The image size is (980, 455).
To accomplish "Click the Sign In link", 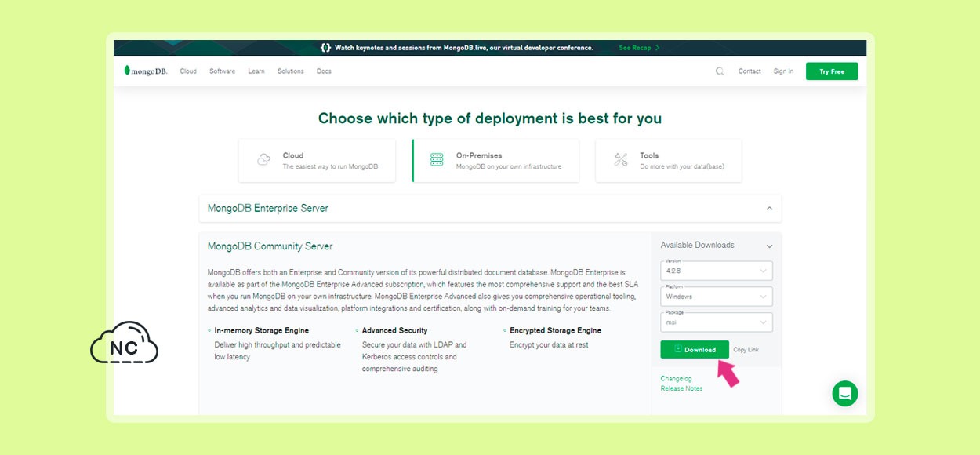I will (x=783, y=71).
